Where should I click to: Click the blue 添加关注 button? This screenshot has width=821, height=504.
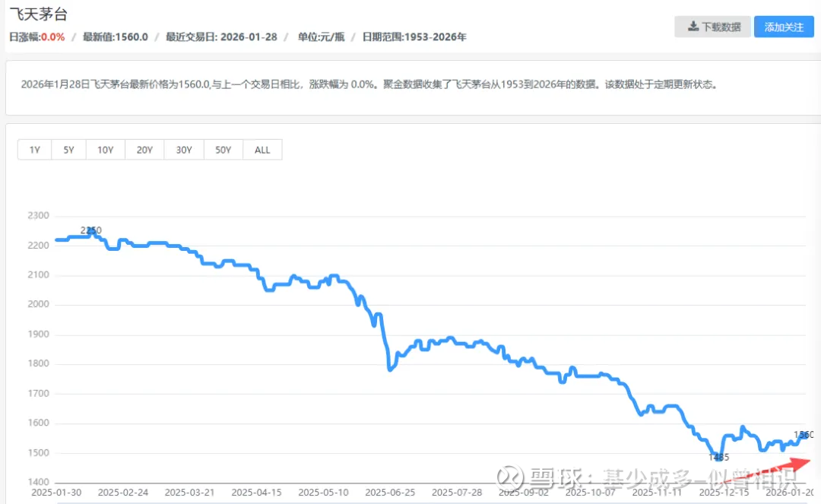click(784, 27)
